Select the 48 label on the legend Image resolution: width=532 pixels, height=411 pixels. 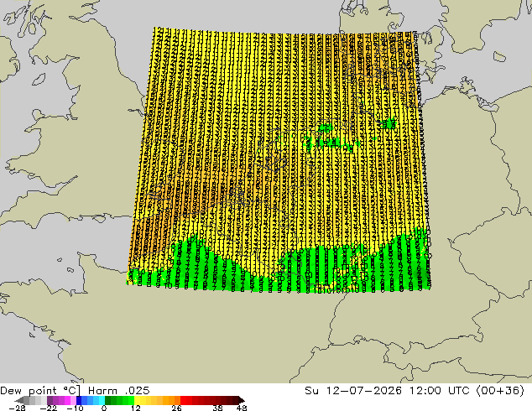coord(242,408)
